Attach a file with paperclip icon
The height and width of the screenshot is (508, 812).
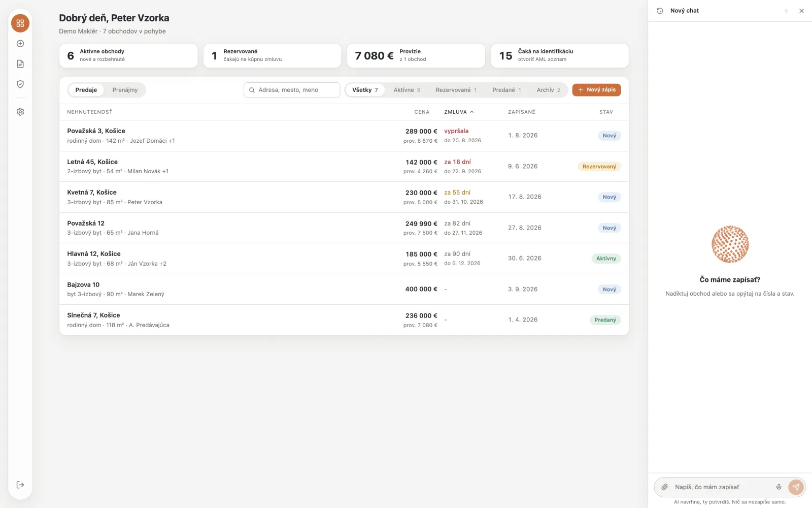(664, 487)
